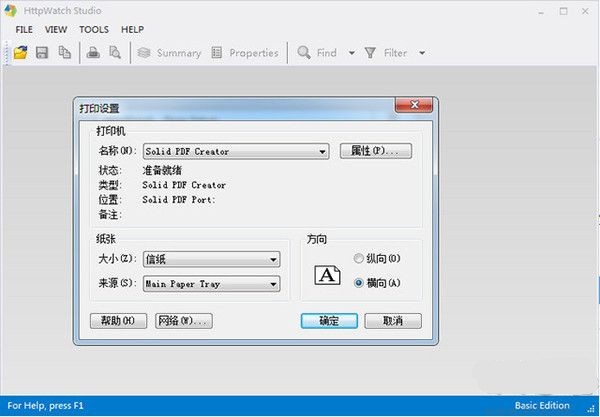Click the 确定 OK button

(329, 321)
